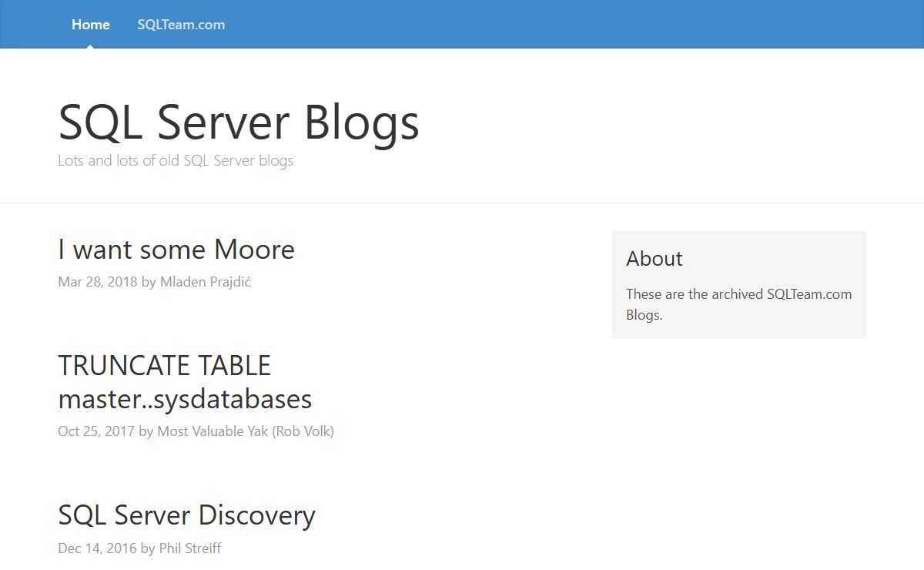Open the SQL Server Blogs site title
The height and width of the screenshot is (570, 924).
point(239,122)
